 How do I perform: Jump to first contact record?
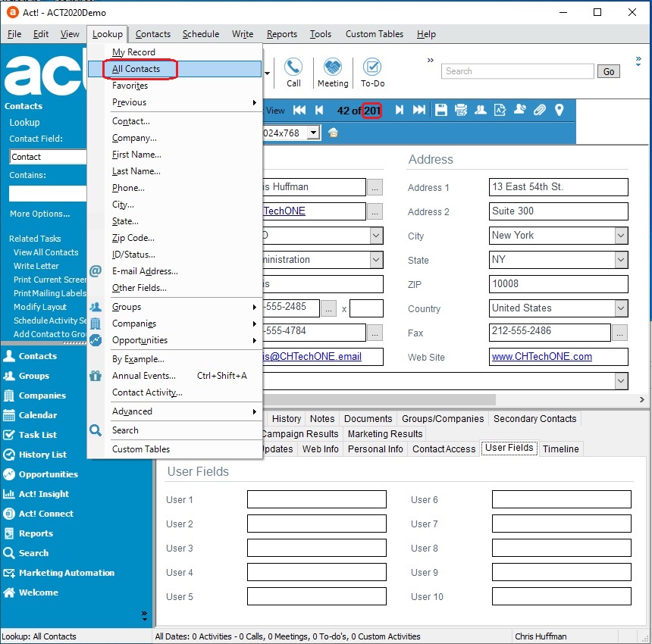[x=299, y=110]
